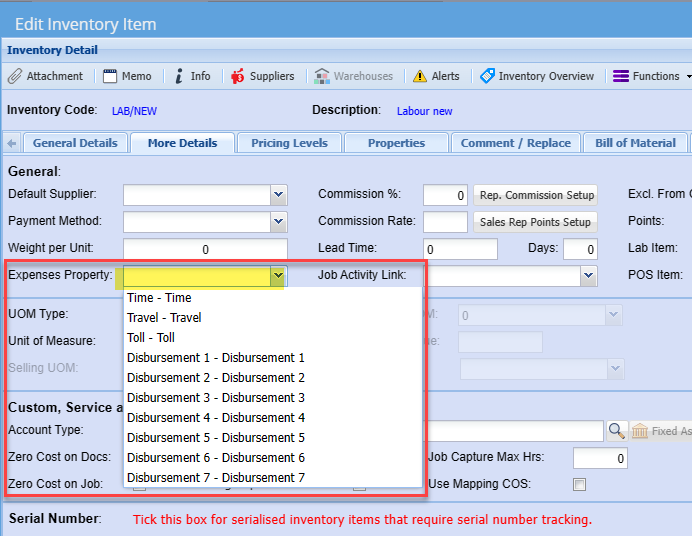Switch to the General Details tab

pyautogui.click(x=75, y=143)
